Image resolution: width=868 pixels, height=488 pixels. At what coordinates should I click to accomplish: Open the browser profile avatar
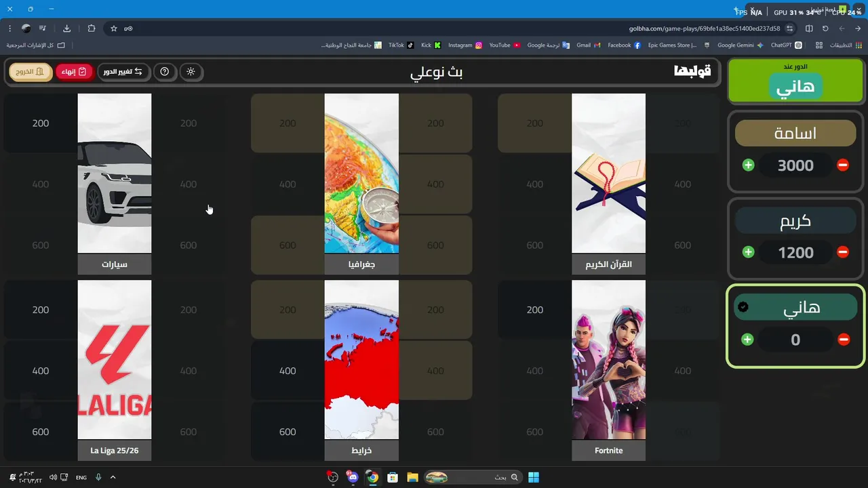26,28
